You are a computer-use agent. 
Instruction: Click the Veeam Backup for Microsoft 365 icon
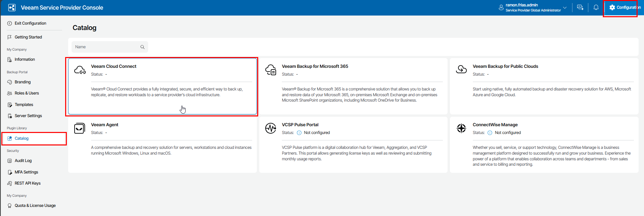[271, 70]
